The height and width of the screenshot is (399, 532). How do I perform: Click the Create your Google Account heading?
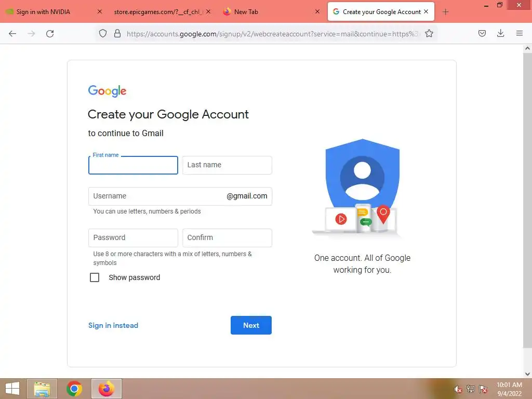168,114
